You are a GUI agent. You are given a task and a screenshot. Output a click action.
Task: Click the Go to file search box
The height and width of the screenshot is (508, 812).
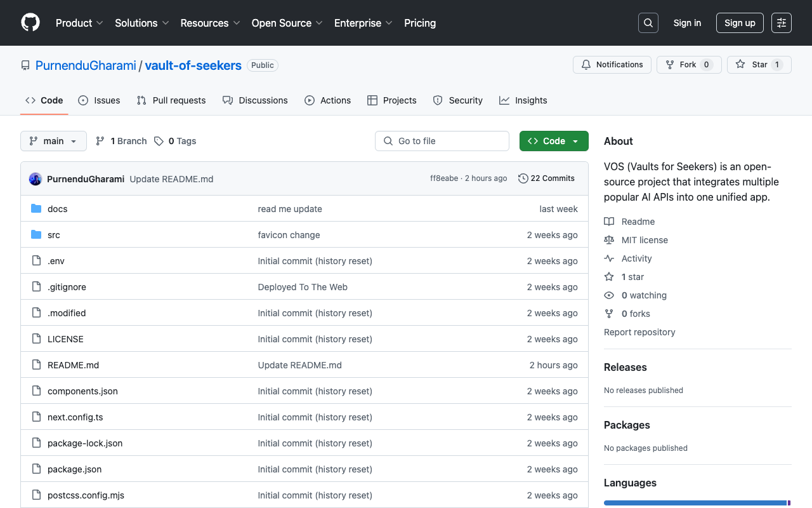coord(442,140)
